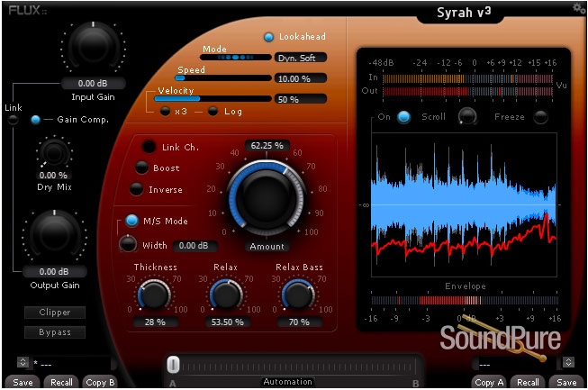Image resolution: width=588 pixels, height=390 pixels.
Task: Click the left Recall button
Action: (61, 382)
